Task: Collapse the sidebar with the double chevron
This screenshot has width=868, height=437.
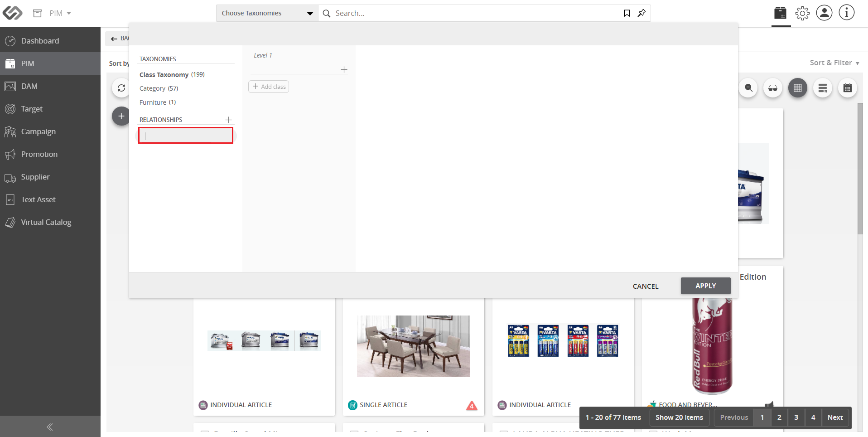Action: (50, 427)
